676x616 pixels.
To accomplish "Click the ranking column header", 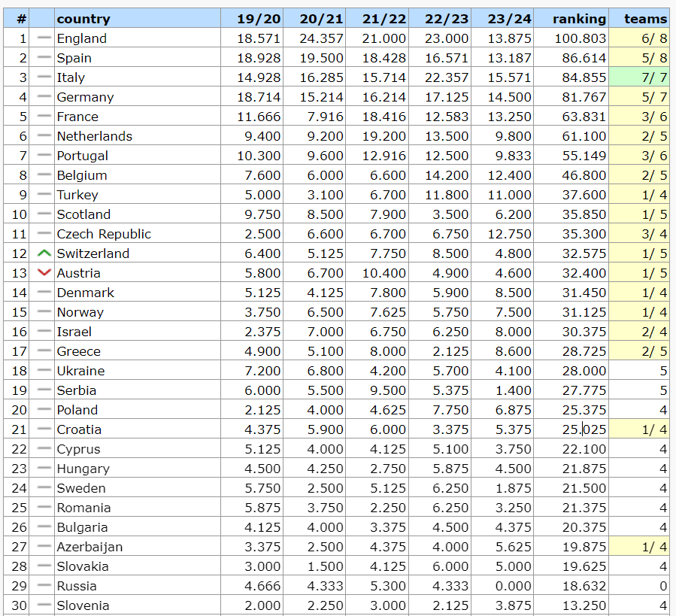I will pos(578,19).
